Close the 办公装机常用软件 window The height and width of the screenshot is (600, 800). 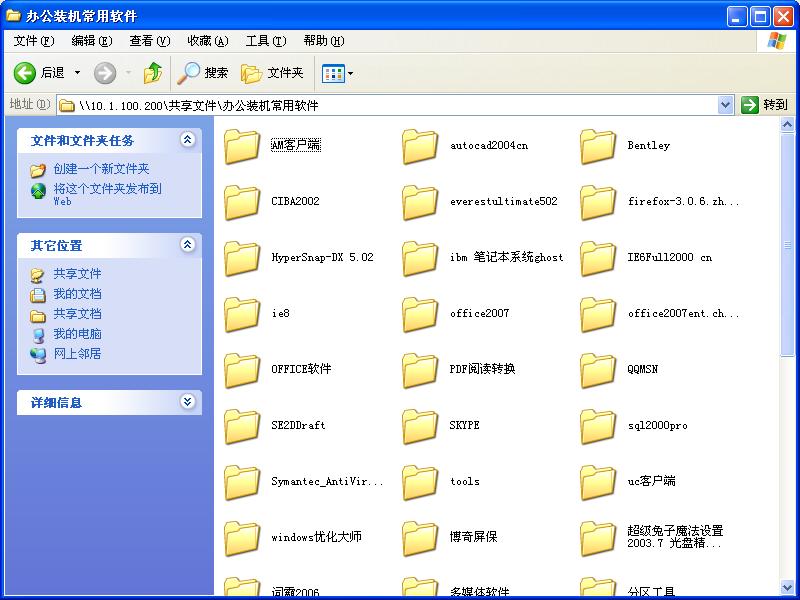point(783,17)
